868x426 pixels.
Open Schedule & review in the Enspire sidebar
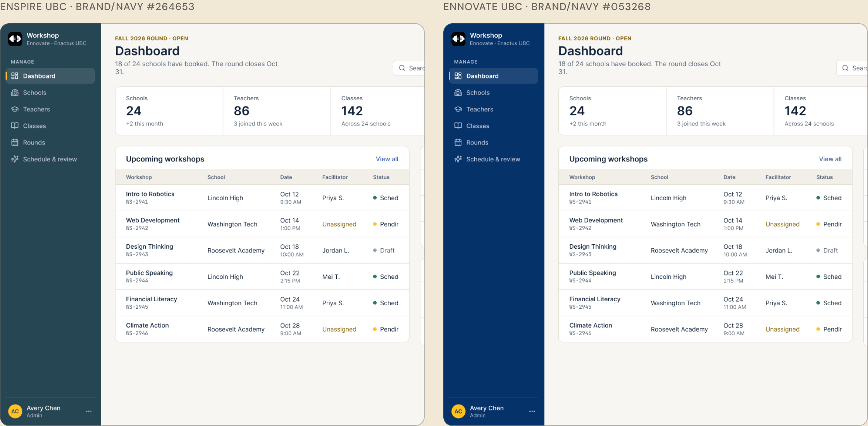click(x=50, y=159)
